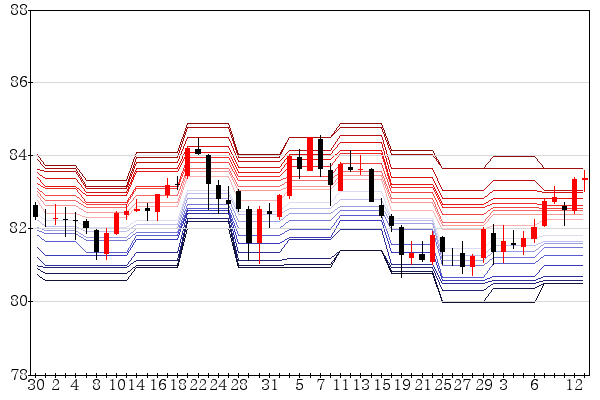Screen dimensions: 600x400
Task: Select date label 29 on the time axis
Action: coord(484,385)
